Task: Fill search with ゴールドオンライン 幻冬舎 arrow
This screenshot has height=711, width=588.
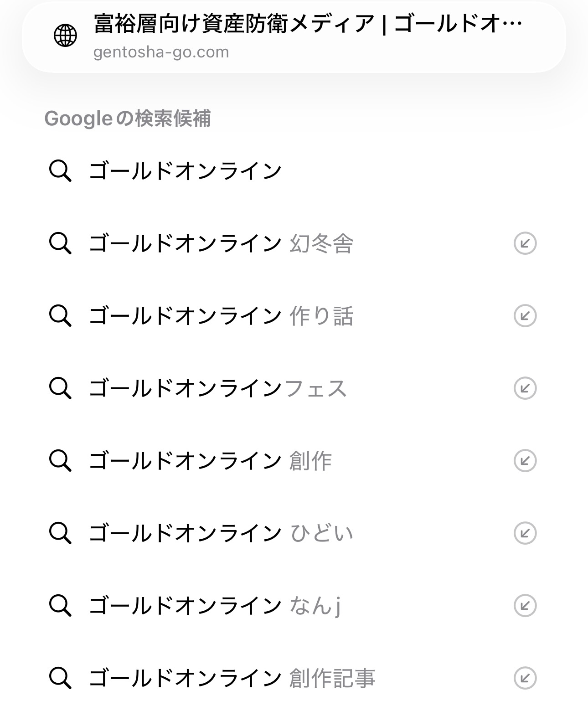Action: coord(525,243)
